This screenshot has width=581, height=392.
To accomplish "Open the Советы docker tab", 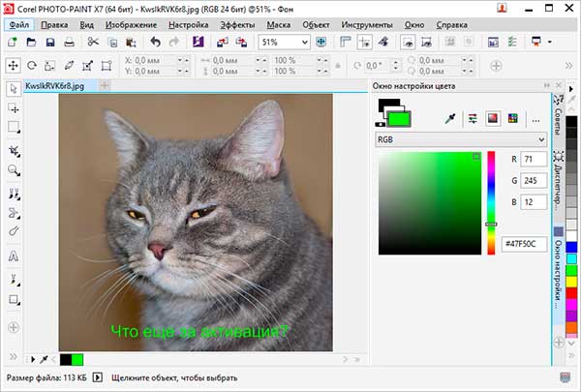I will 558,118.
